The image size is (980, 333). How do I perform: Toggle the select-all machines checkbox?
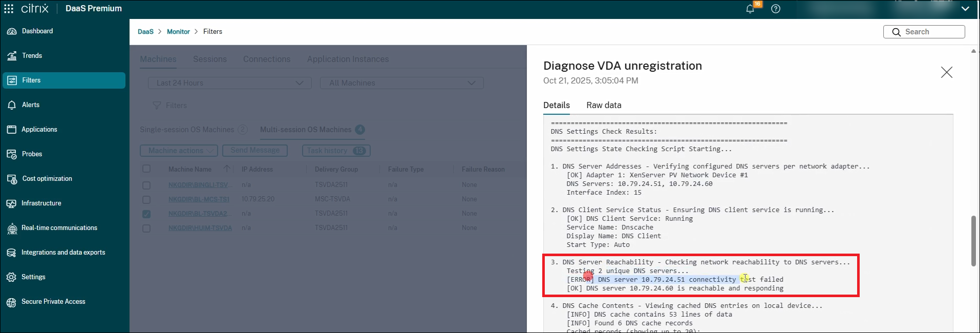coord(146,169)
